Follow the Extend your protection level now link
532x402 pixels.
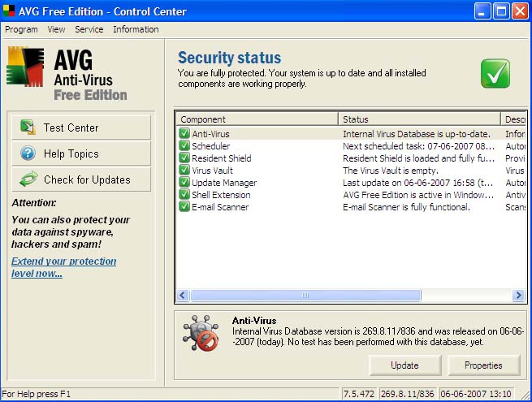[64, 267]
